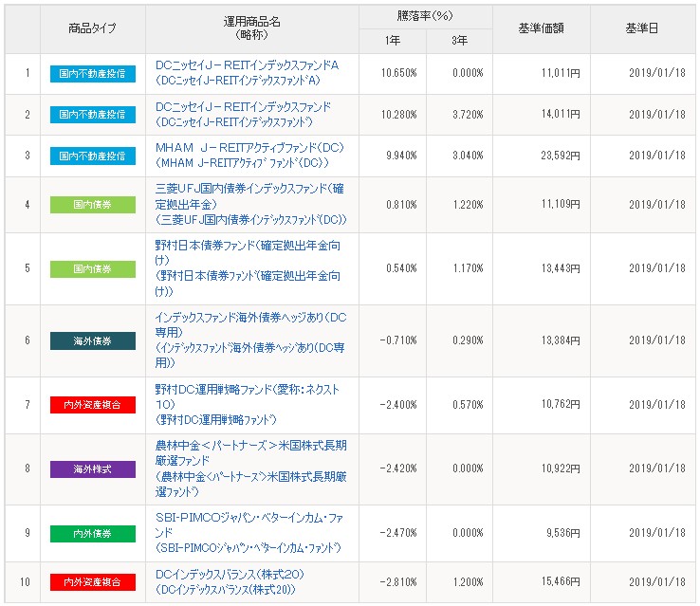The height and width of the screenshot is (606, 700).
Task: Select the -2.470% one-year return cell
Action: 393,533
